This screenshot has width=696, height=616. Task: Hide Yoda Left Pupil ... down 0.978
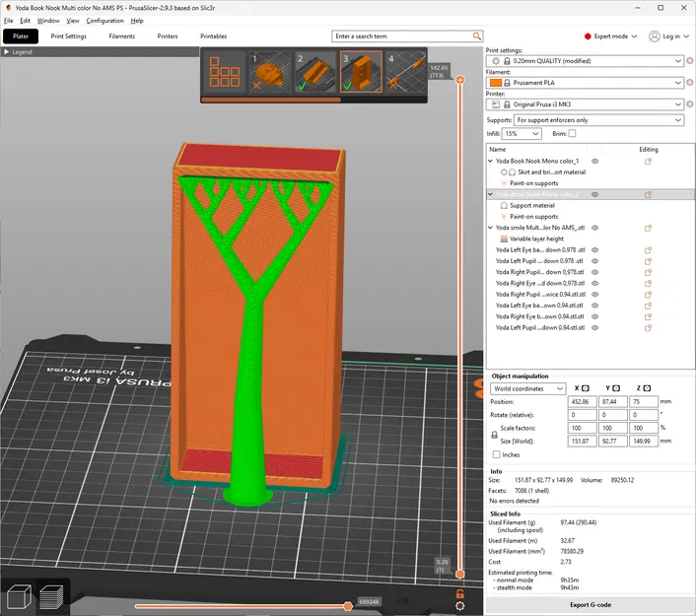point(594,261)
